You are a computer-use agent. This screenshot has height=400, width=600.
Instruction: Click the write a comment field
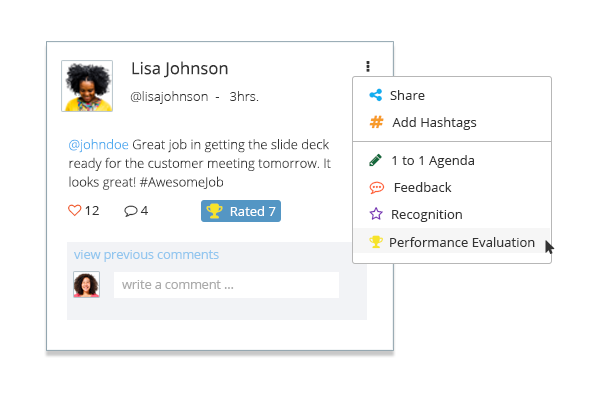click(x=226, y=285)
